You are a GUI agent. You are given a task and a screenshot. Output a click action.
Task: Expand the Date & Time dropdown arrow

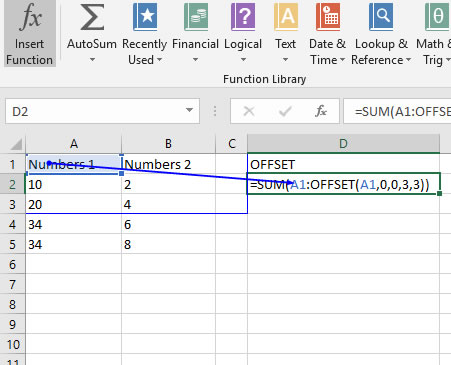coord(342,60)
